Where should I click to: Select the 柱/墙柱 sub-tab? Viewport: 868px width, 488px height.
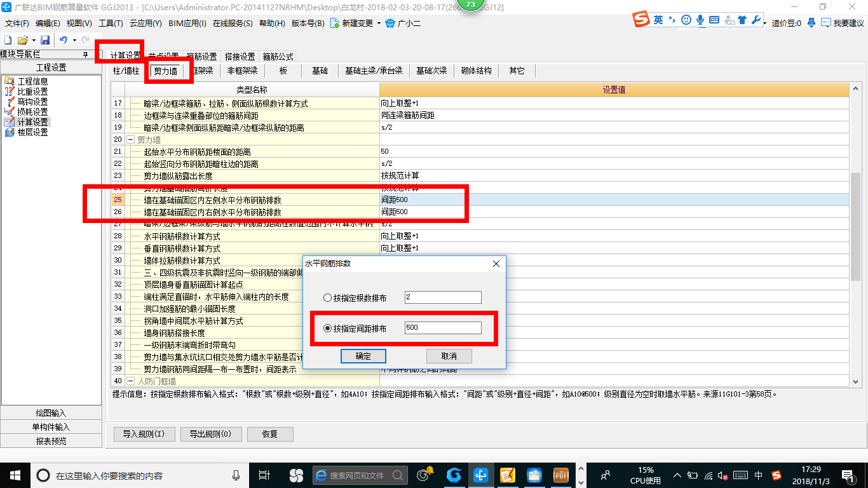[x=126, y=71]
